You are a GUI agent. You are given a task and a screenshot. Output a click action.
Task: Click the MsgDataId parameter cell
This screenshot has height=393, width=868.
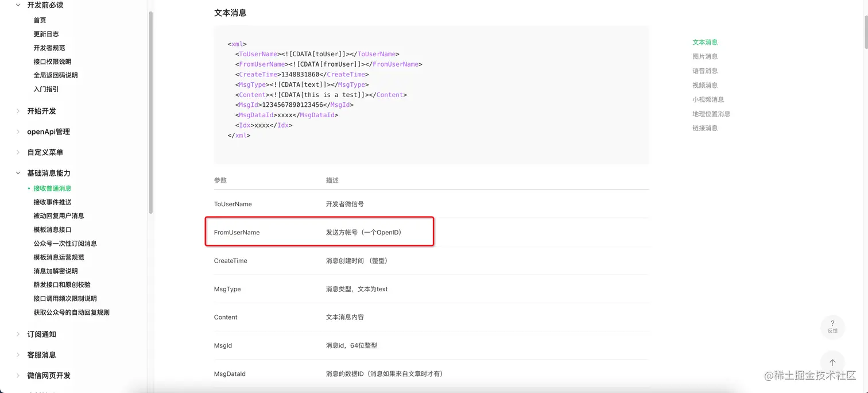pyautogui.click(x=230, y=373)
